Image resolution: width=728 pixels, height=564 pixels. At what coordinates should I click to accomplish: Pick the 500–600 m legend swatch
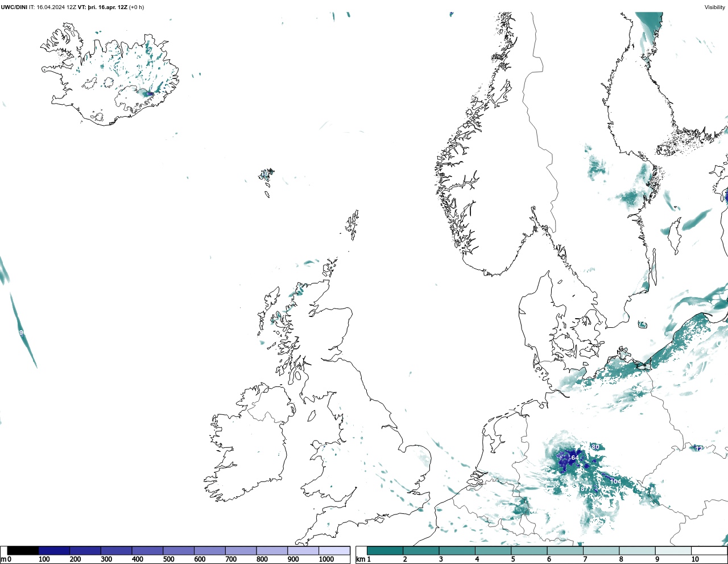pyautogui.click(x=179, y=550)
